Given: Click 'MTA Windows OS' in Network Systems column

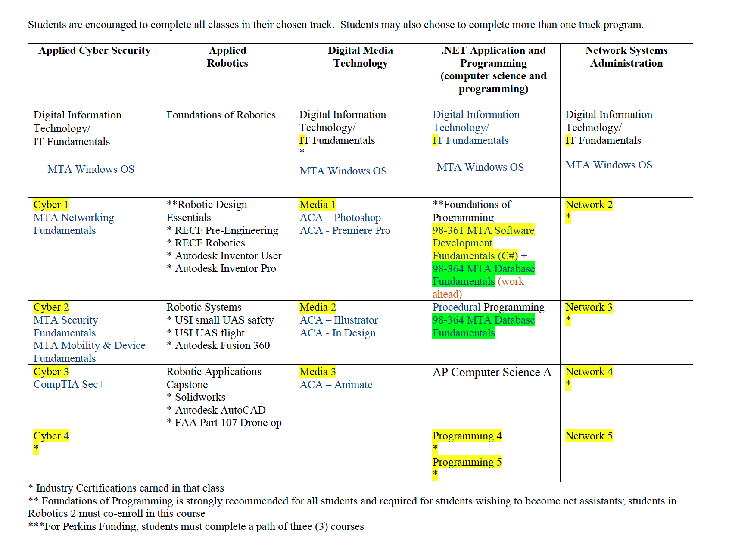Looking at the screenshot, I should [x=609, y=165].
